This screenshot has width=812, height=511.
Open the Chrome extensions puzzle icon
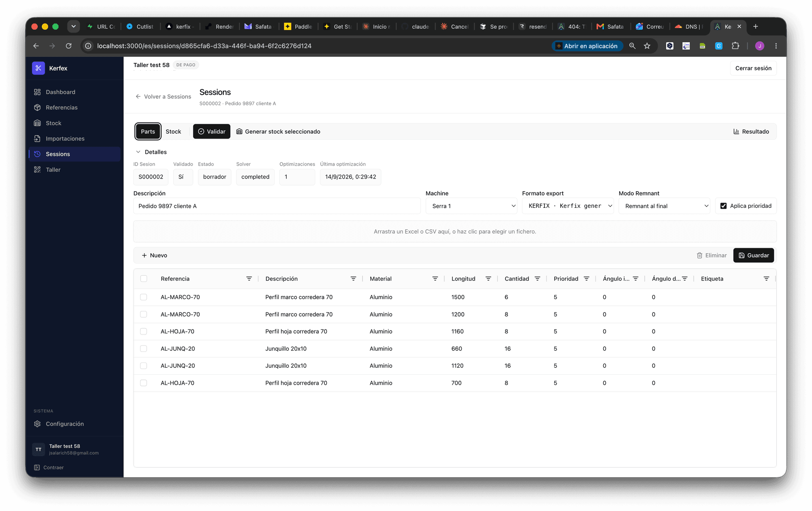click(735, 46)
